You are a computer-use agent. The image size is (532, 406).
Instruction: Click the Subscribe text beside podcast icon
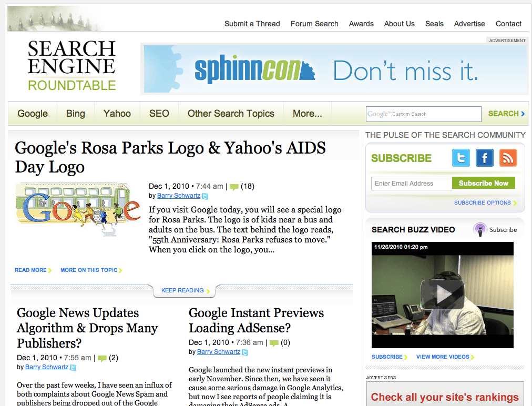pos(503,230)
